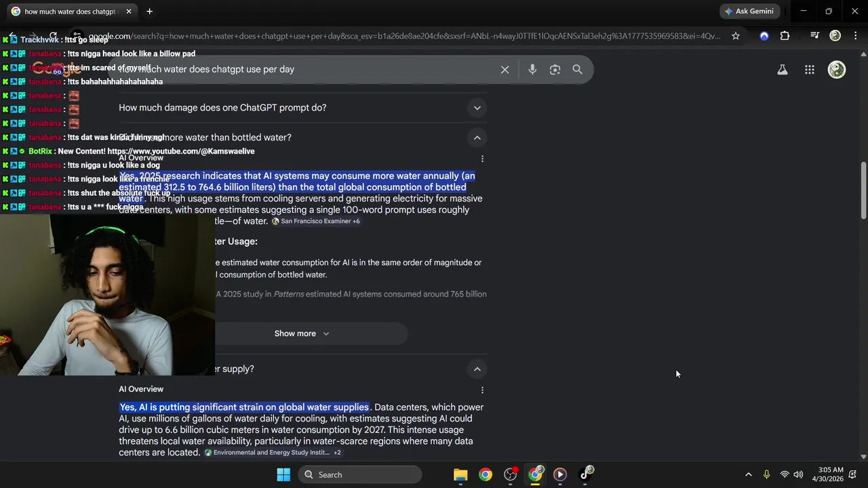Open a new browser tab
Screen dimensions: 868x488
149,12
